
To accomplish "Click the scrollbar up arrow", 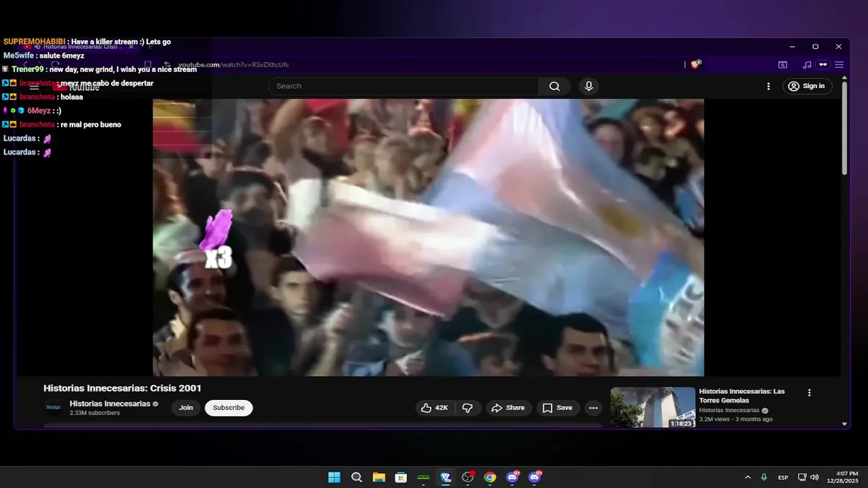I will 844,78.
